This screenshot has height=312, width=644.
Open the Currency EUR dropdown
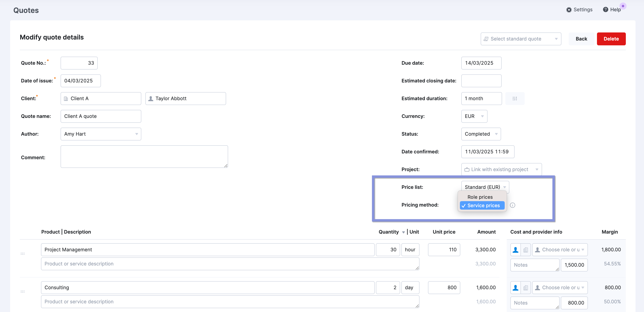(474, 116)
